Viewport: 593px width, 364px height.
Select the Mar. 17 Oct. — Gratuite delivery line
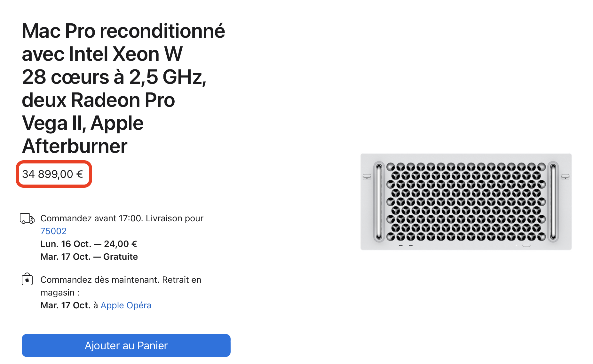click(89, 257)
